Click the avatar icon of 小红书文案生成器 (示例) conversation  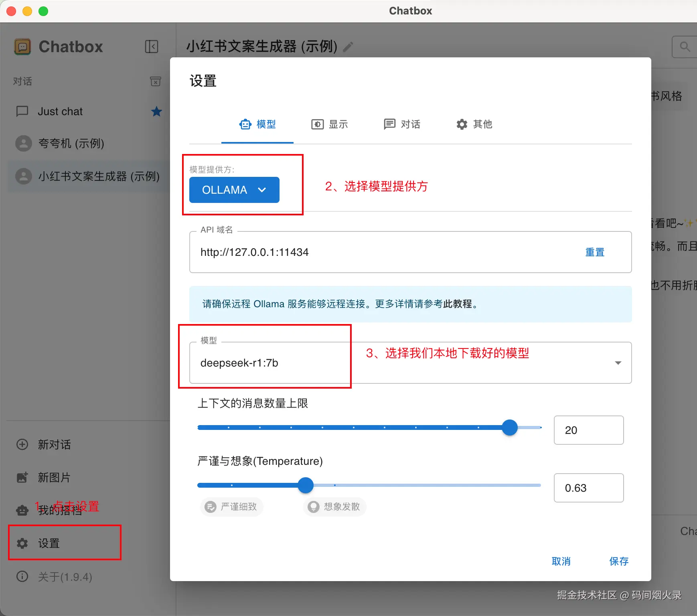click(24, 176)
